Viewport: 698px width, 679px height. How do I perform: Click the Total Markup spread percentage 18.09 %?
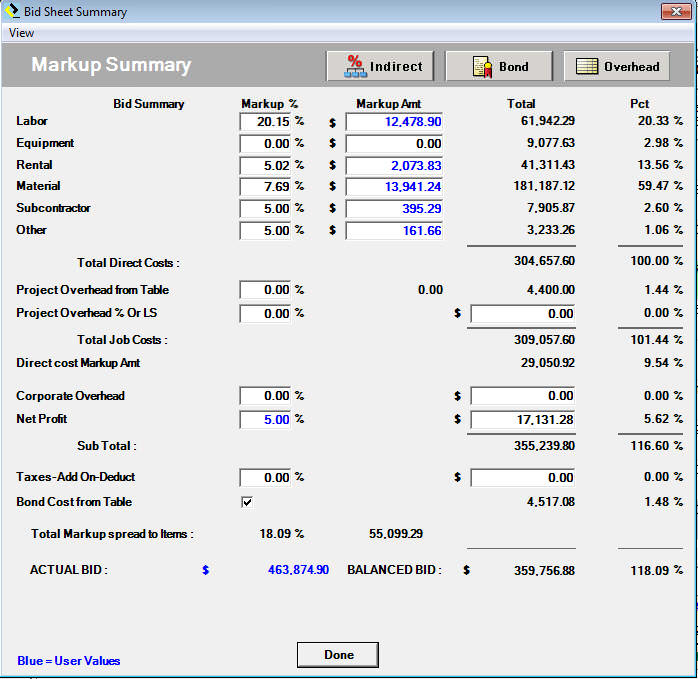click(x=281, y=533)
